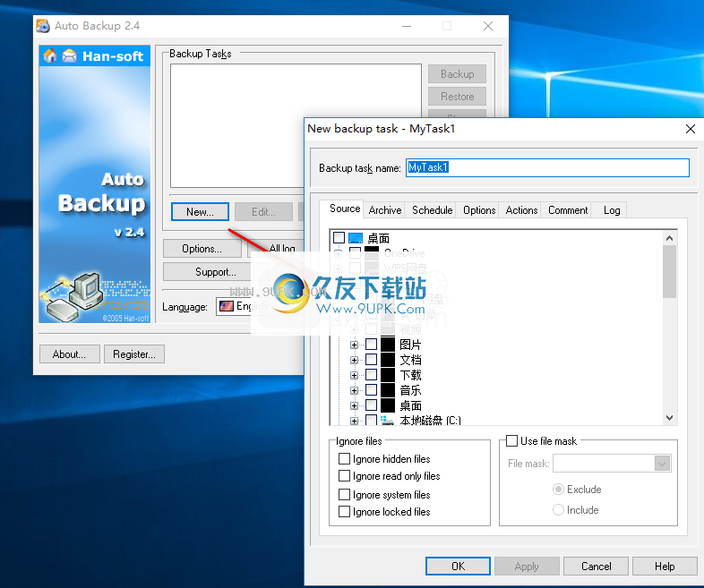Expand the 下载 tree node
Viewport: 704px width, 588px height.
355,375
